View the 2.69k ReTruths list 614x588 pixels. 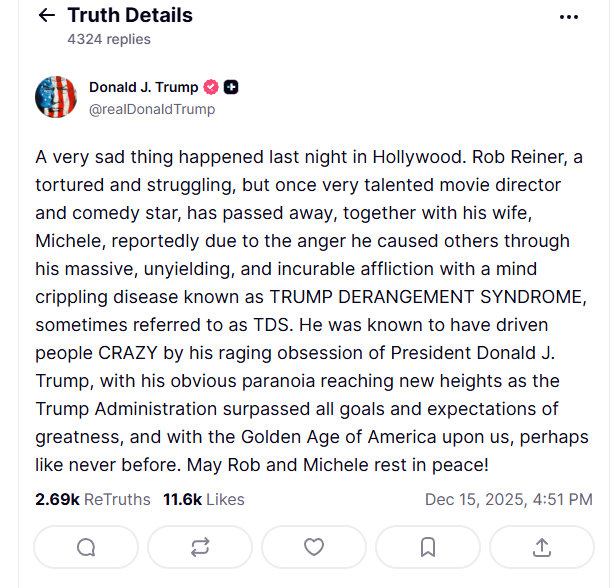pyautogui.click(x=92, y=499)
